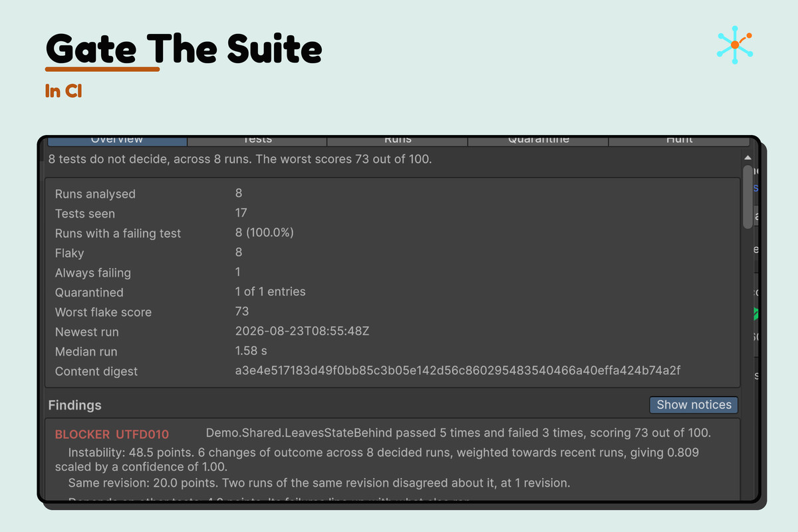Select the Quarantined value 1 of 1 entries
The image size is (798, 532).
270,292
